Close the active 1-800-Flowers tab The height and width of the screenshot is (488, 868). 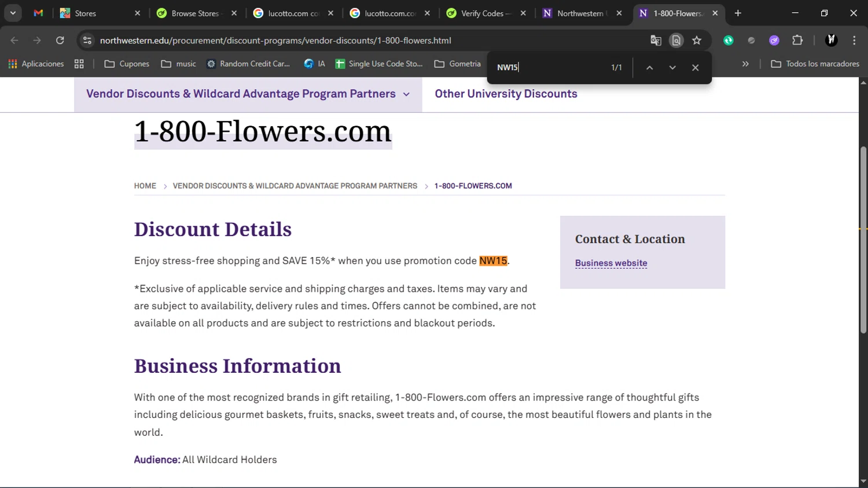click(715, 13)
